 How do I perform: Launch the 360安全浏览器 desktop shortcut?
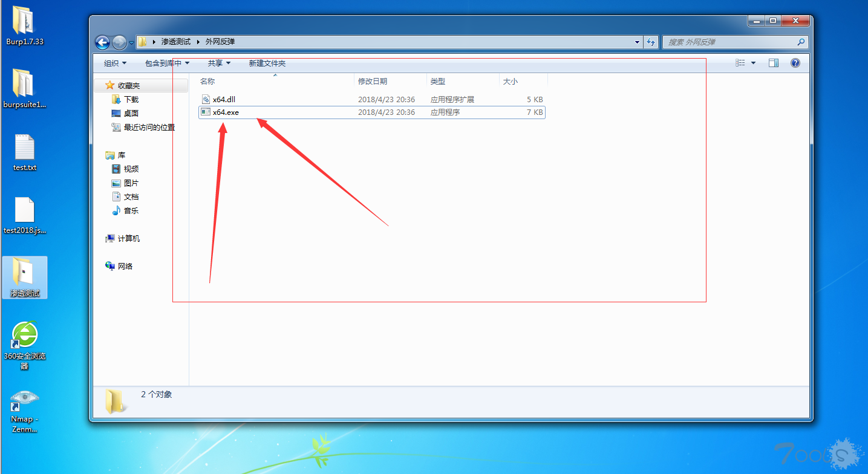(25, 345)
